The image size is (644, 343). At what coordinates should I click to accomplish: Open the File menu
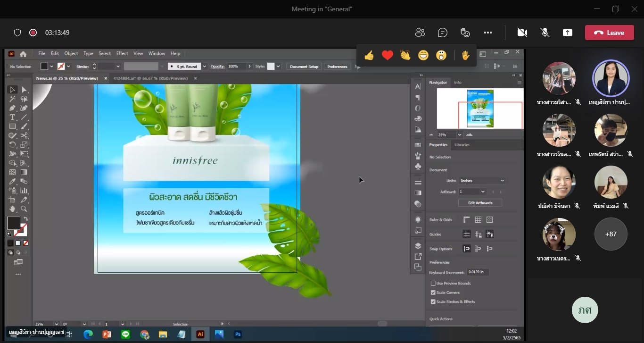(x=42, y=54)
